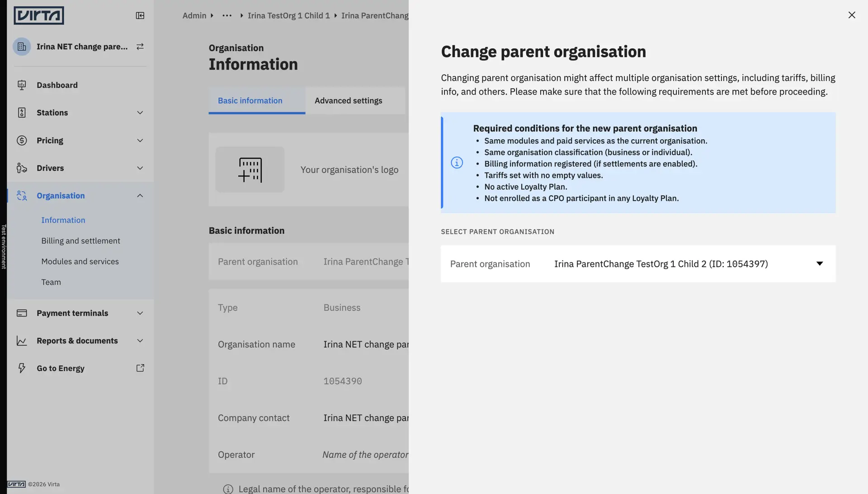This screenshot has height=494, width=868.
Task: Open Modules and services page
Action: point(80,261)
